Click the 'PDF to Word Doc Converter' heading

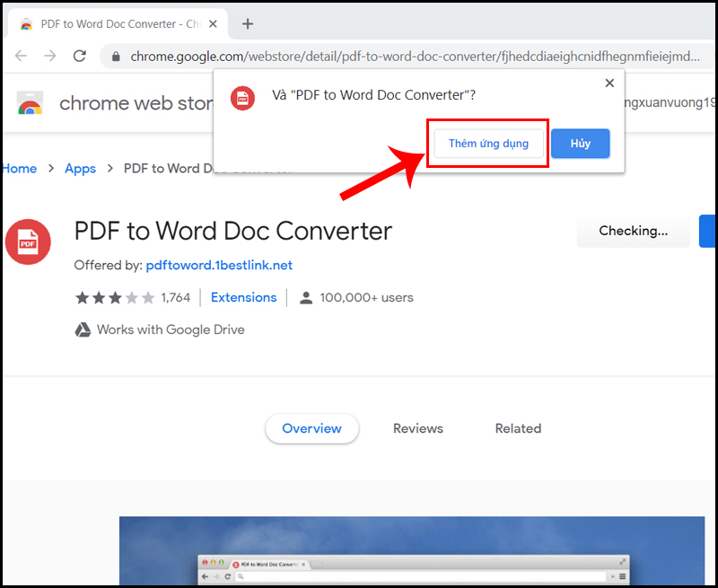point(233,231)
